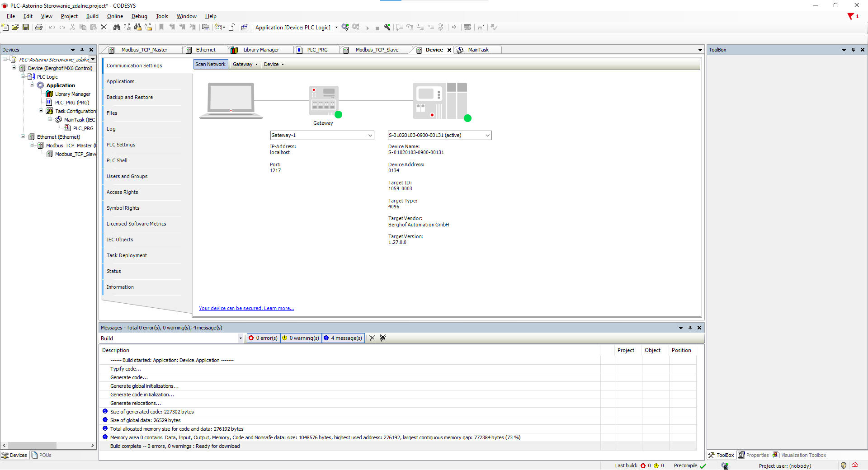868x470 pixels.
Task: Click the Scan Network button
Action: click(x=211, y=64)
